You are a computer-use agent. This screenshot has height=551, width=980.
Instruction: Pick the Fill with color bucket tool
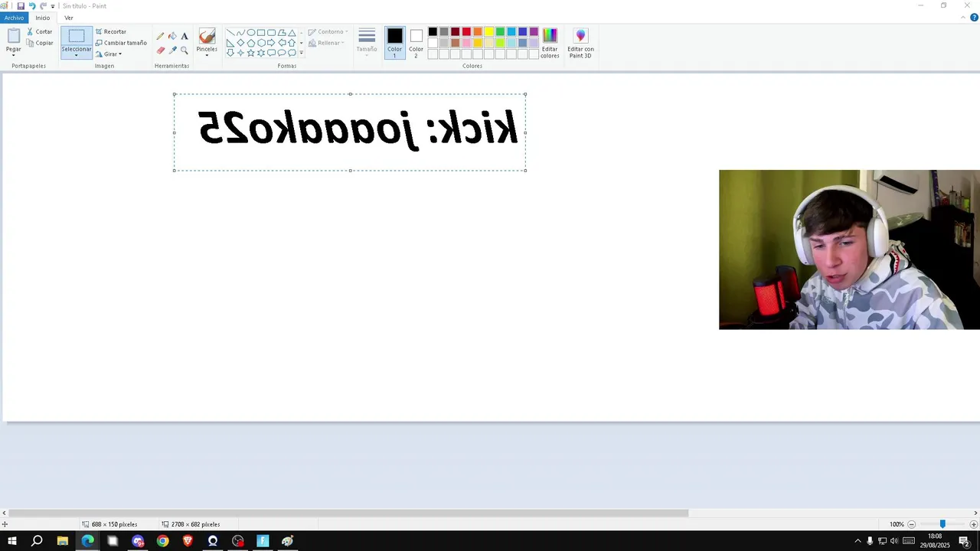tap(172, 36)
